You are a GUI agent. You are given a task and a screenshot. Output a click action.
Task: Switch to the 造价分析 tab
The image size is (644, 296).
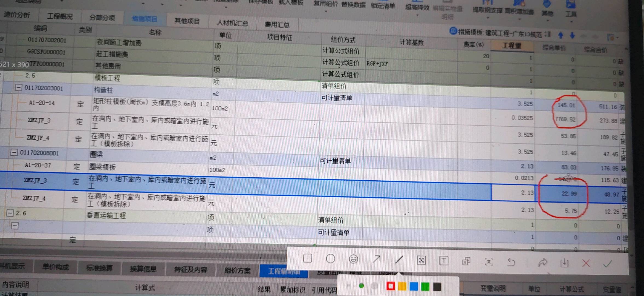[x=17, y=15]
